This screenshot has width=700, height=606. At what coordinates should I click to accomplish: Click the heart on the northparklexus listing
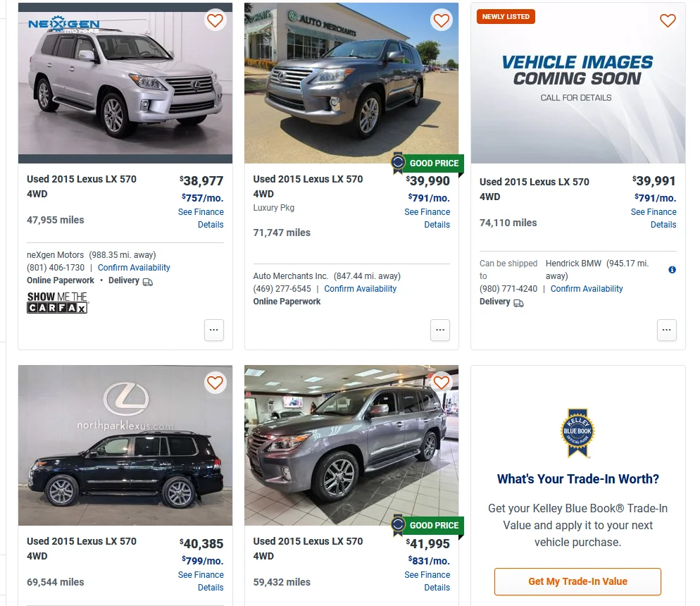click(215, 383)
